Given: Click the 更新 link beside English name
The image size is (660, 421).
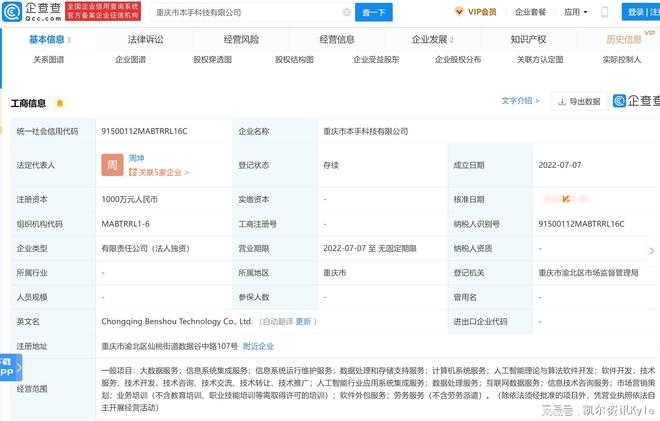Looking at the screenshot, I should coord(303,322).
